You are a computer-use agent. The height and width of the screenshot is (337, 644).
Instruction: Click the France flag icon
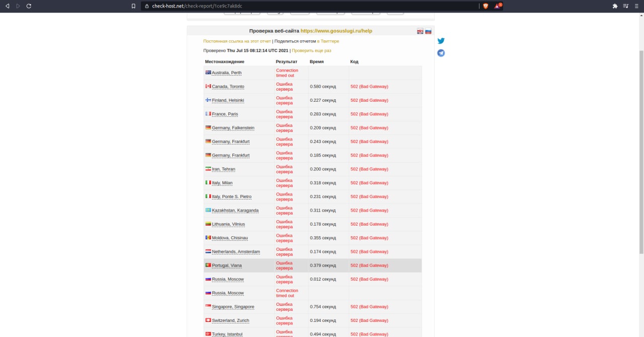point(208,114)
